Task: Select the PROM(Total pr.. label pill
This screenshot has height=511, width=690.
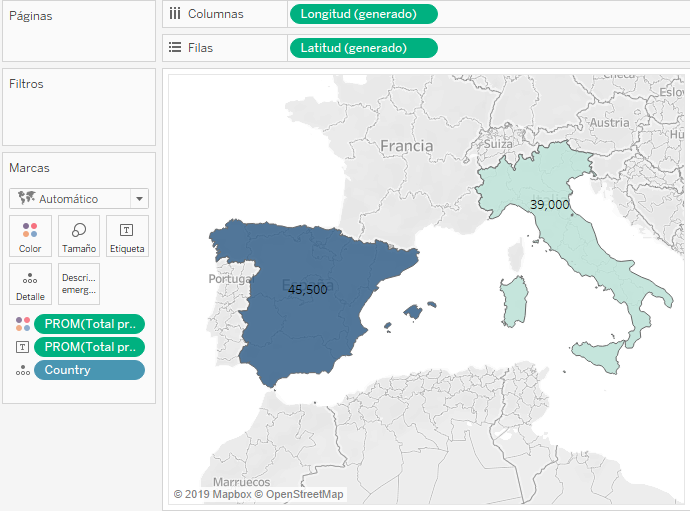Action: [x=89, y=347]
